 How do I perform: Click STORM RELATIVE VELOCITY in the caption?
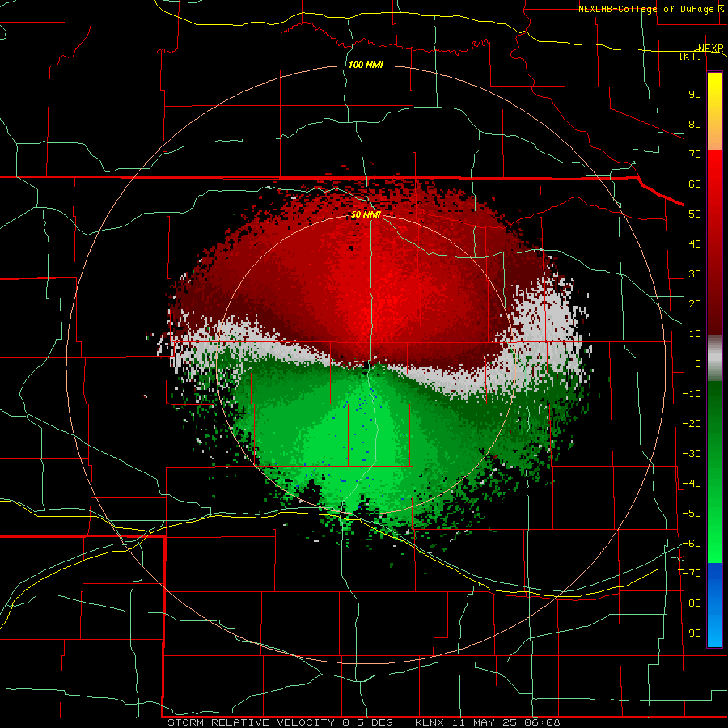[251, 722]
